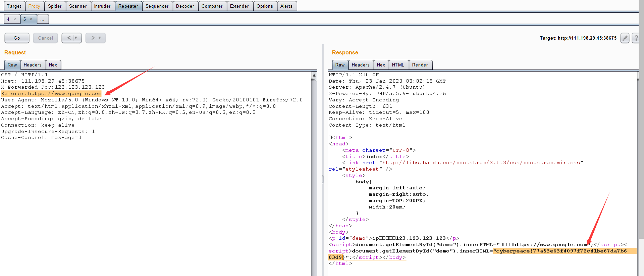Screen dimensions: 644x276
Task: Go back to previous request in history
Action: coord(69,38)
